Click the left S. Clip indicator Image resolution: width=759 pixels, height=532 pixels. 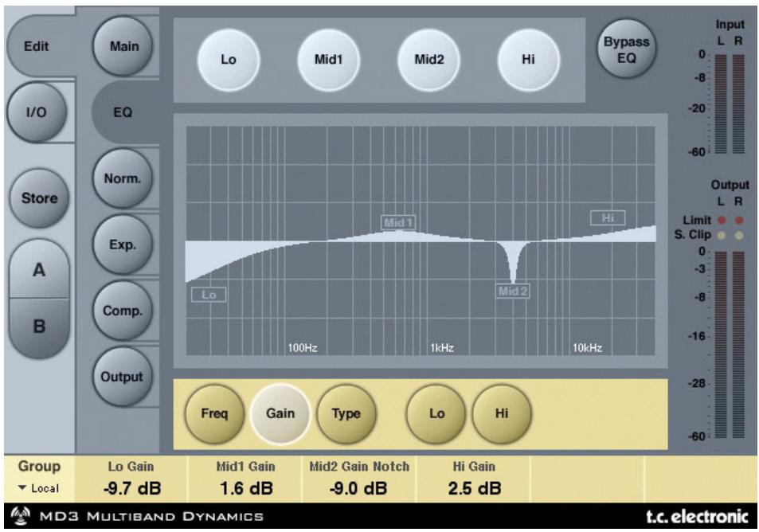(722, 236)
